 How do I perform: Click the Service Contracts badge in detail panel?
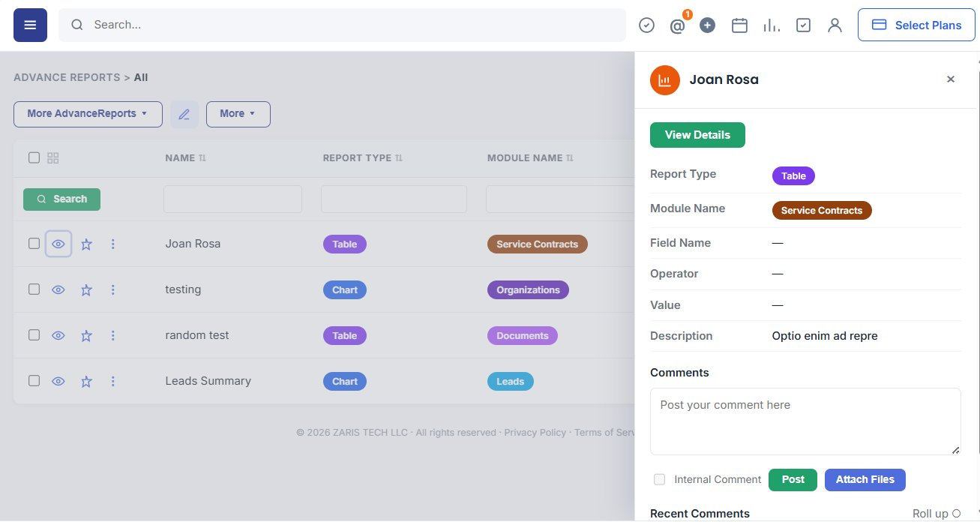822,211
